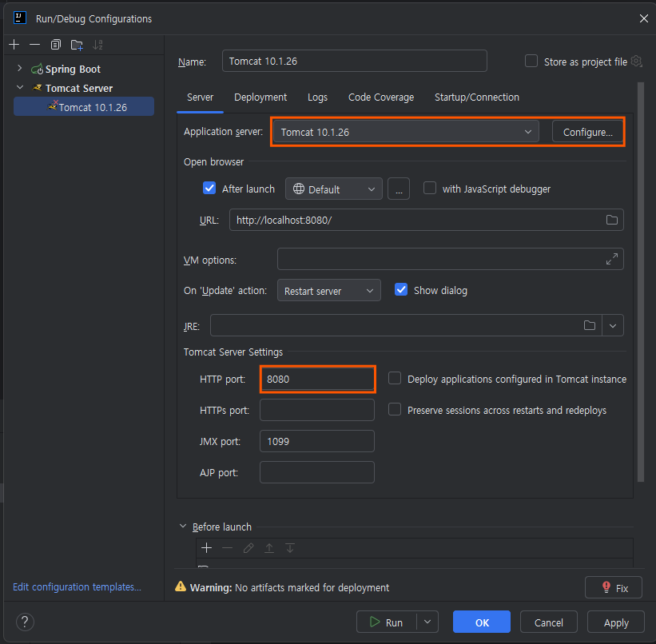
Task: Click the Spring Boot icon in tree
Action: click(x=37, y=69)
